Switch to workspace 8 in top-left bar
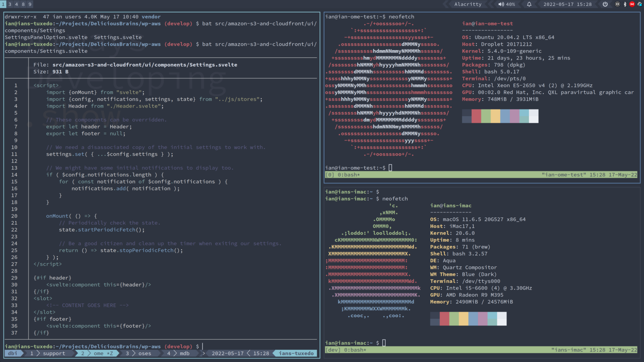Image resolution: width=644 pixels, height=362 pixels. click(x=23, y=4)
